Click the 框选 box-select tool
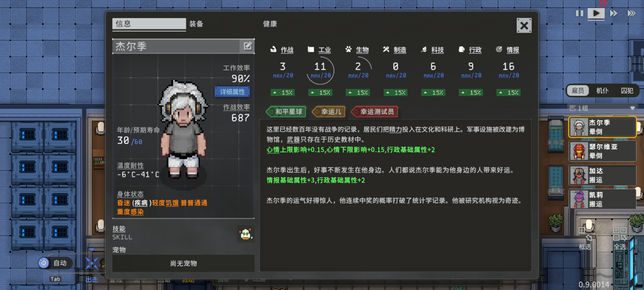Viewport: 644px width, 290px height. (585, 239)
